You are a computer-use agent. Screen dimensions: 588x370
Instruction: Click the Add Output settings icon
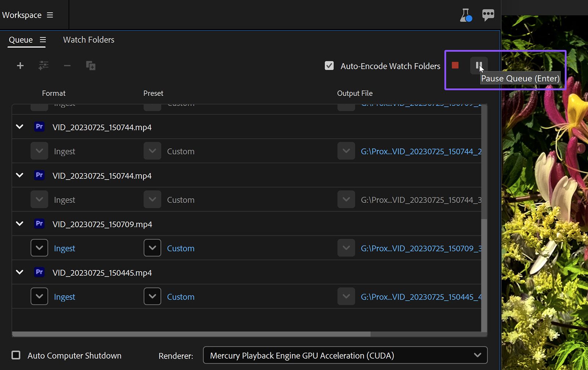[43, 66]
